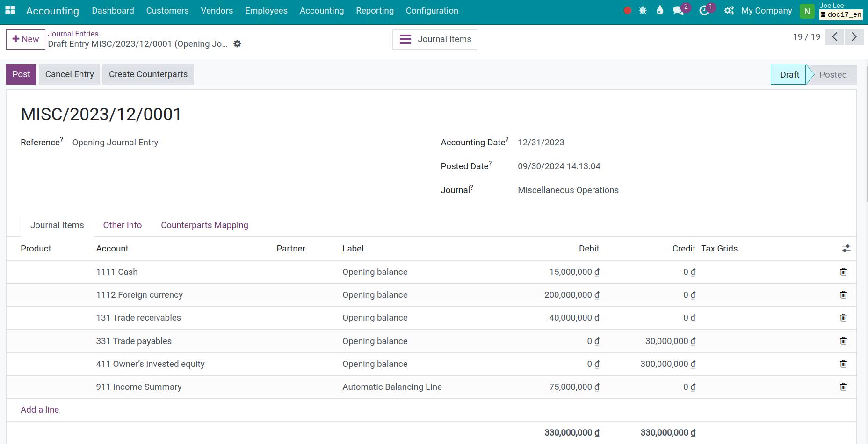
Task: Switch to the Counterparts Mapping tab
Action: pyautogui.click(x=204, y=225)
